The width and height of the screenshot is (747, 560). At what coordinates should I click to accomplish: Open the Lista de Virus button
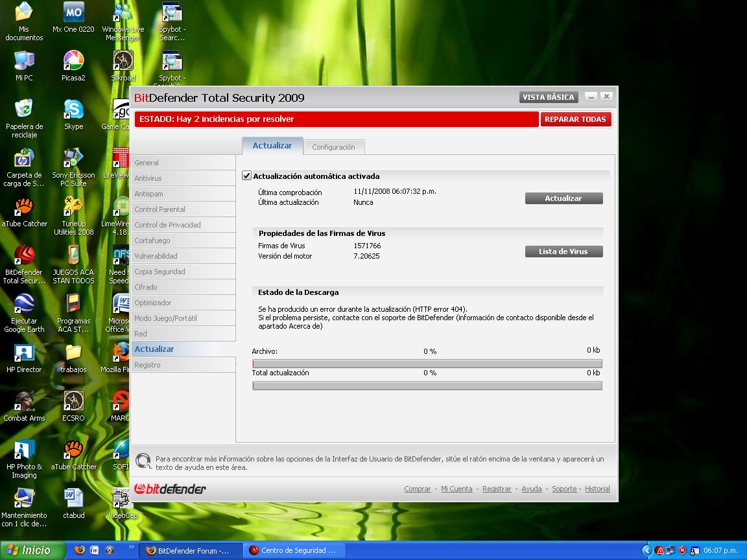click(x=563, y=251)
